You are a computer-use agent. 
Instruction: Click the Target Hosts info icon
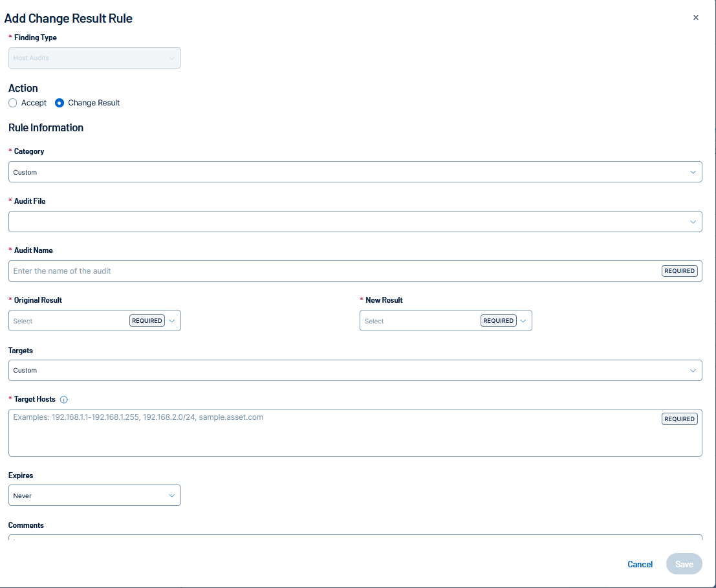click(x=64, y=400)
